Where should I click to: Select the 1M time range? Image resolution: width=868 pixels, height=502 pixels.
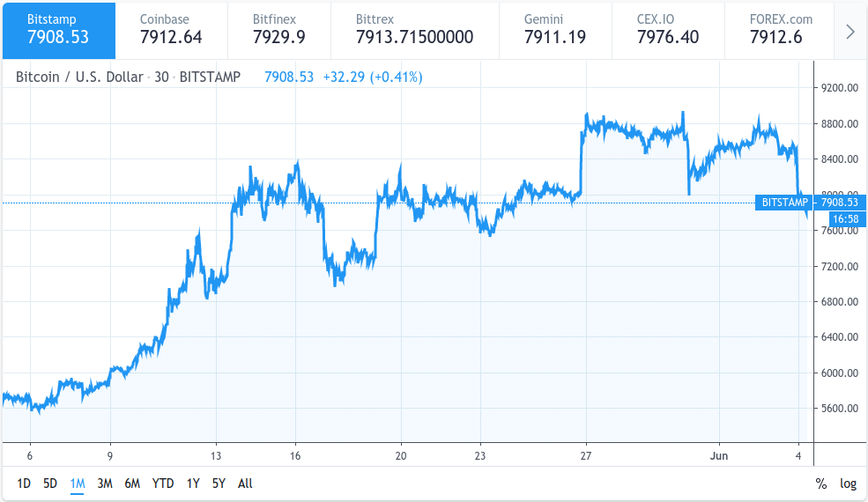tap(78, 484)
